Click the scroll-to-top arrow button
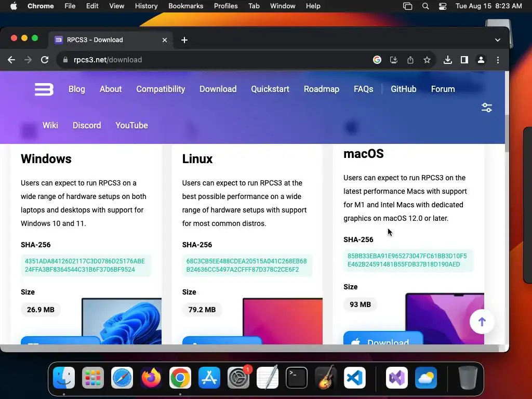Viewport: 532px width, 399px height. [482, 322]
